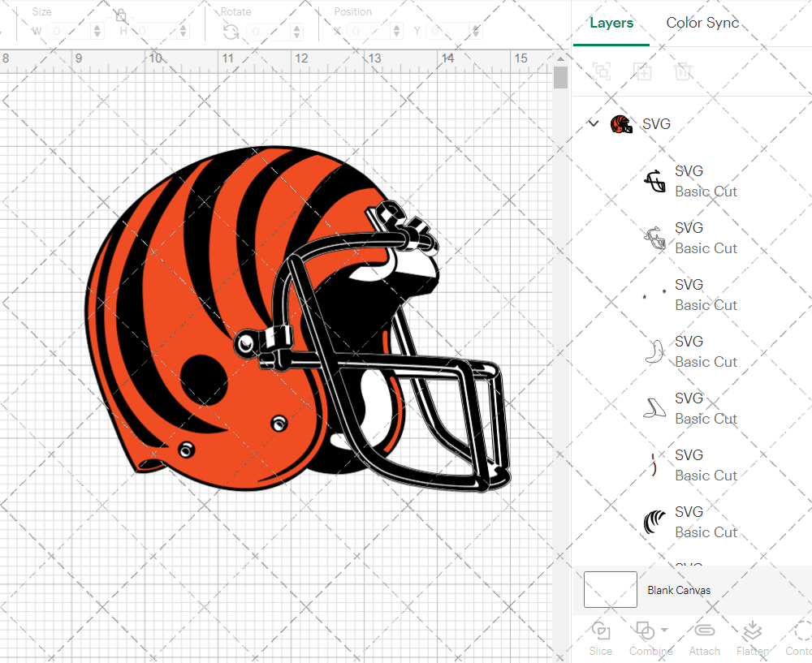
Task: Click the Slice tool button
Action: pyautogui.click(x=601, y=639)
